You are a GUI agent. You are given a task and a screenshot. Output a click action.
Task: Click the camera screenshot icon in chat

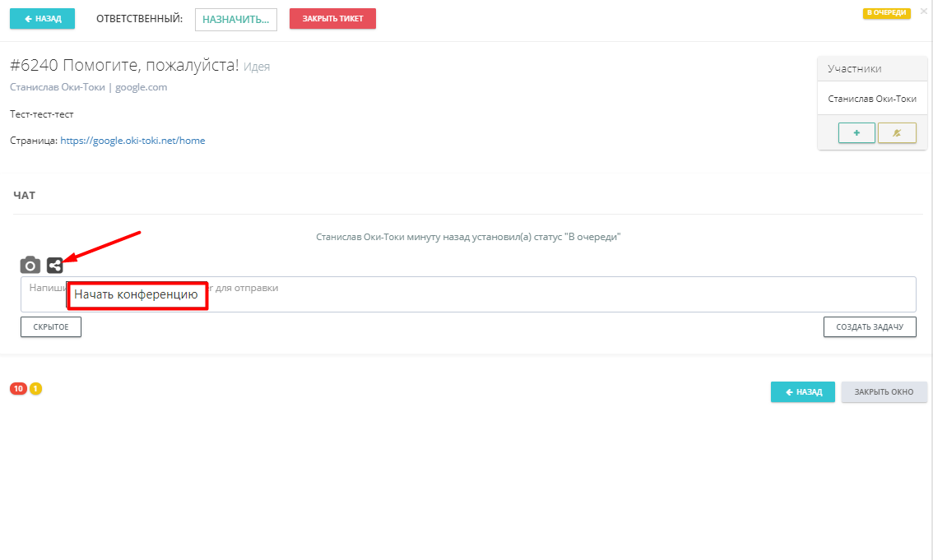(x=30, y=265)
